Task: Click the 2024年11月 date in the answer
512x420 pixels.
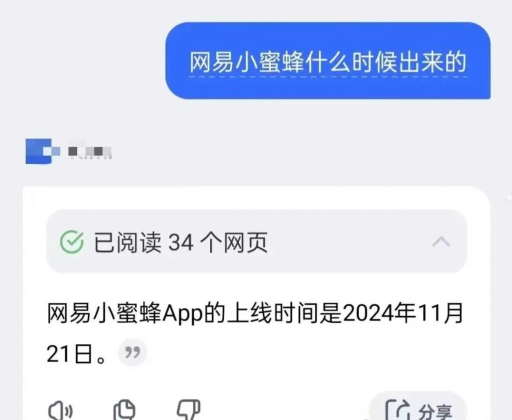Action: tap(403, 313)
